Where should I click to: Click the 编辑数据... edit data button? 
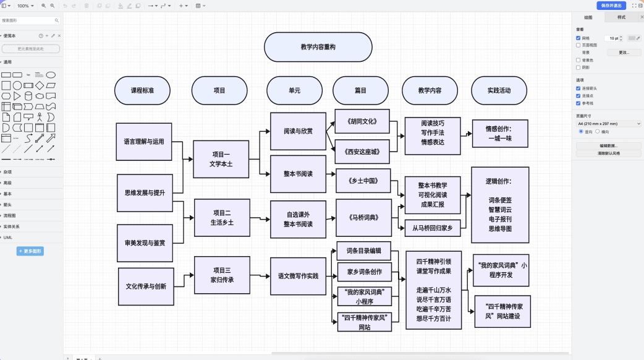pyautogui.click(x=608, y=145)
